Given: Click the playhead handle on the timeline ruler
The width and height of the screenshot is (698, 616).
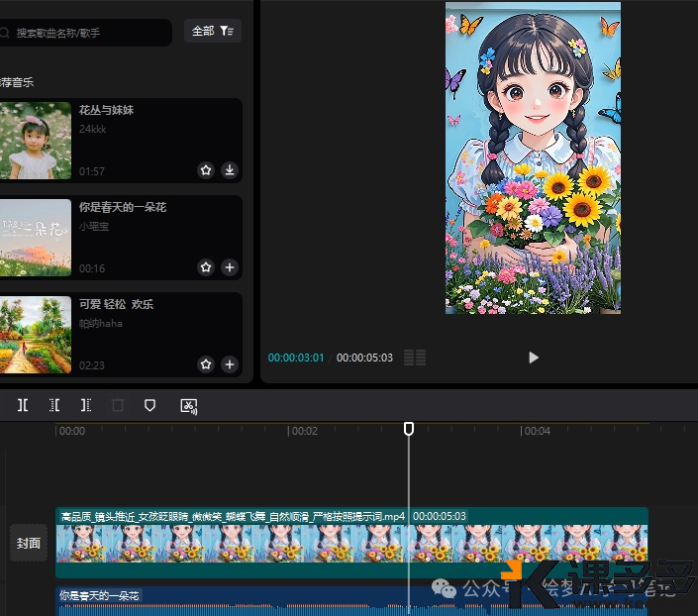Looking at the screenshot, I should (408, 429).
